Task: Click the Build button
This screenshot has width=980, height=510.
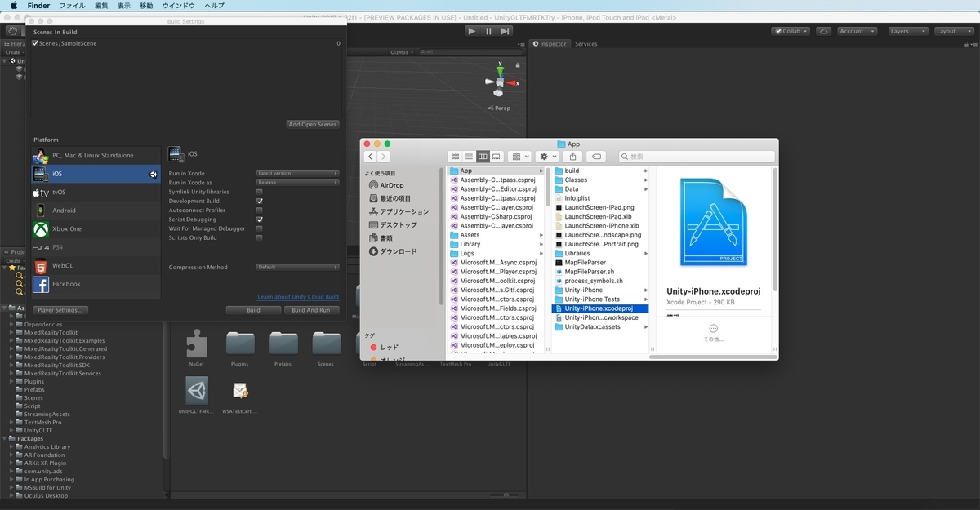Action: [x=254, y=310]
